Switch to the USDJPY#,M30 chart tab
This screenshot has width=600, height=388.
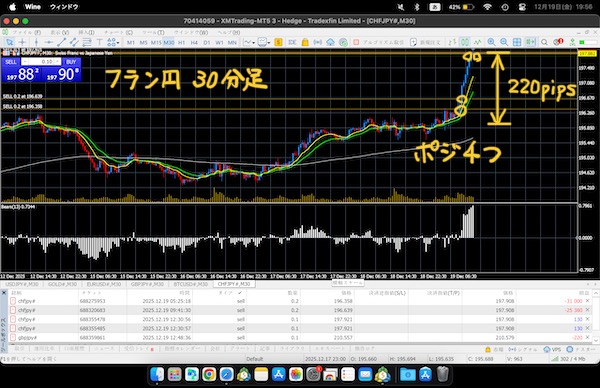pos(21,284)
